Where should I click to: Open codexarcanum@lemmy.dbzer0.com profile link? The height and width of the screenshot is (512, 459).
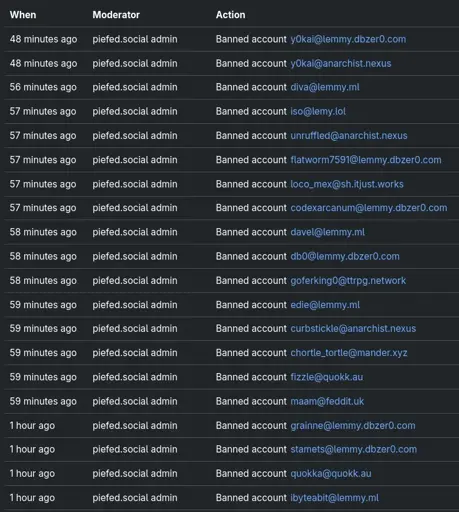tap(369, 208)
